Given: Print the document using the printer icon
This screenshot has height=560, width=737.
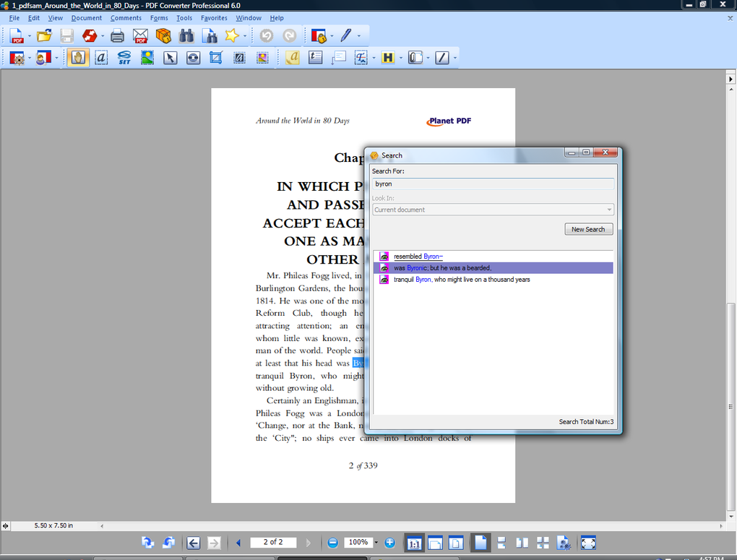Looking at the screenshot, I should tap(117, 35).
